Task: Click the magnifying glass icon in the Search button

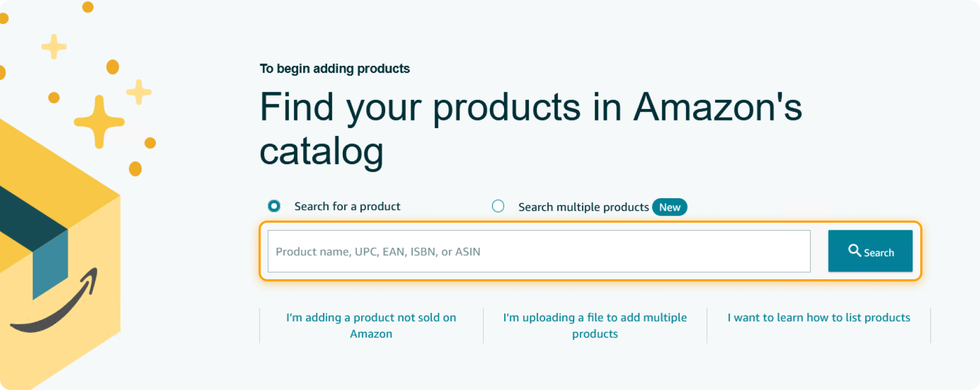Action: click(854, 251)
